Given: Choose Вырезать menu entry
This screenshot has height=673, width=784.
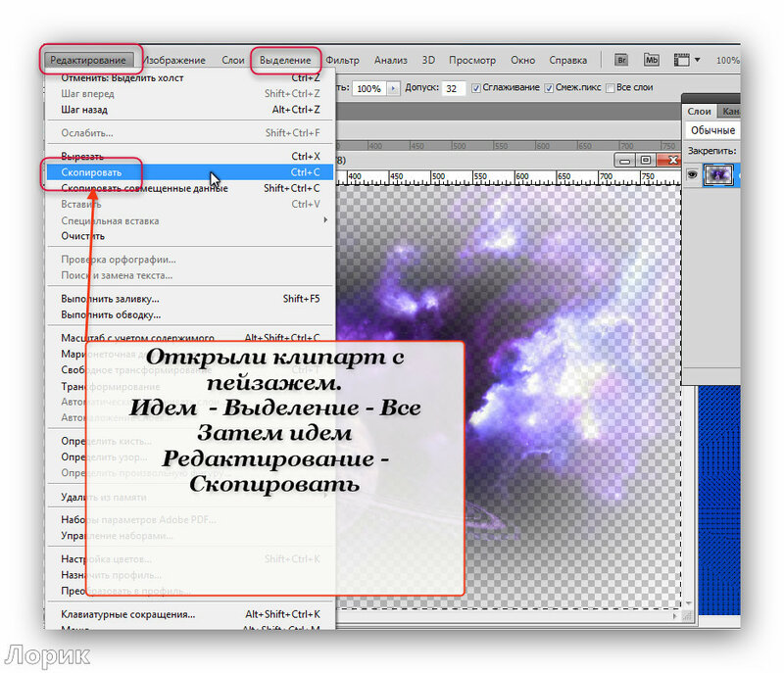Looking at the screenshot, I should (190, 157).
